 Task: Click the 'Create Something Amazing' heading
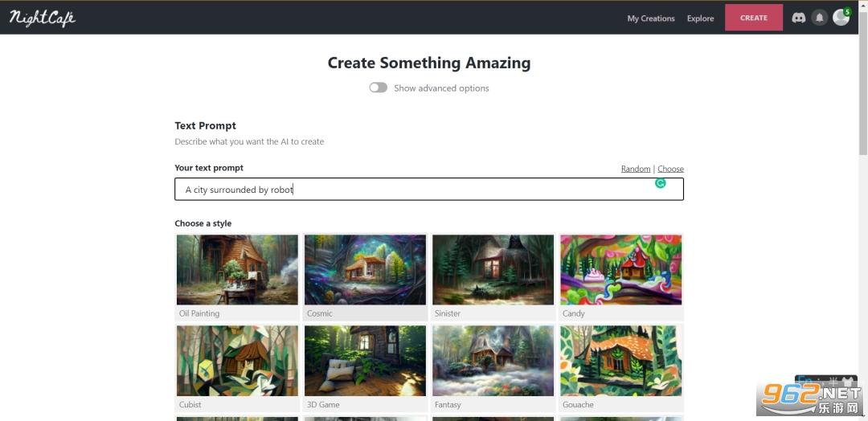point(429,63)
